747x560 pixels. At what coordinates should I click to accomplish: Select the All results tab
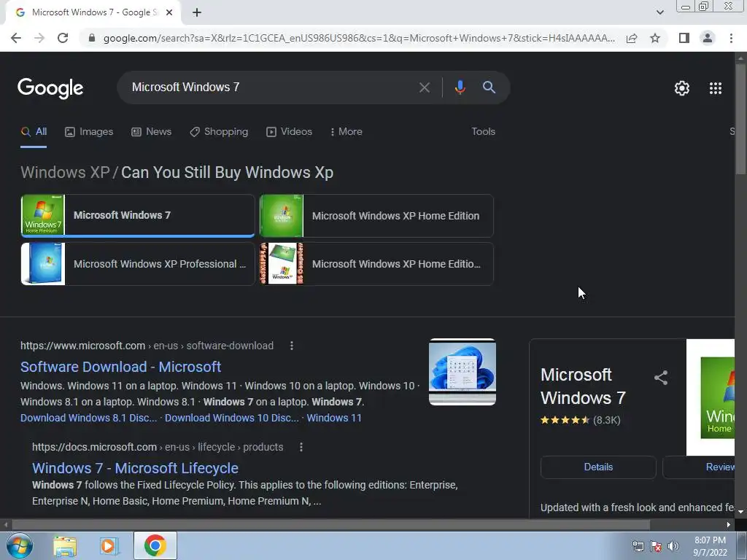point(34,132)
